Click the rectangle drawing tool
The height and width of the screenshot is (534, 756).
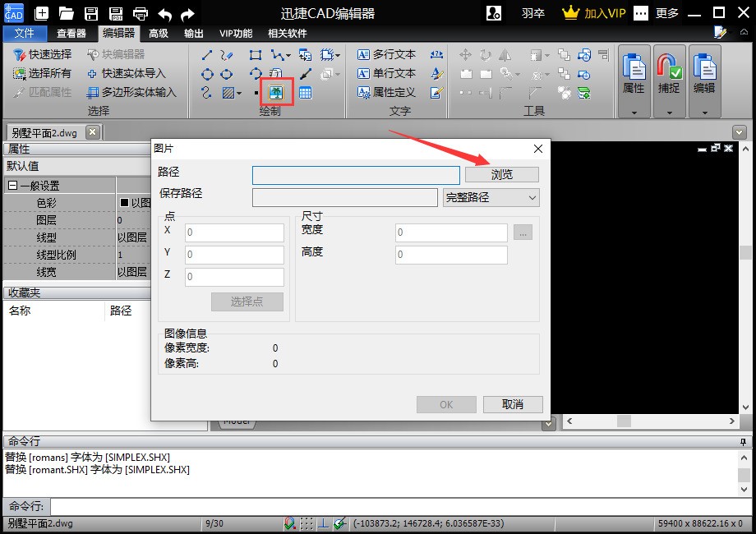[x=256, y=55]
